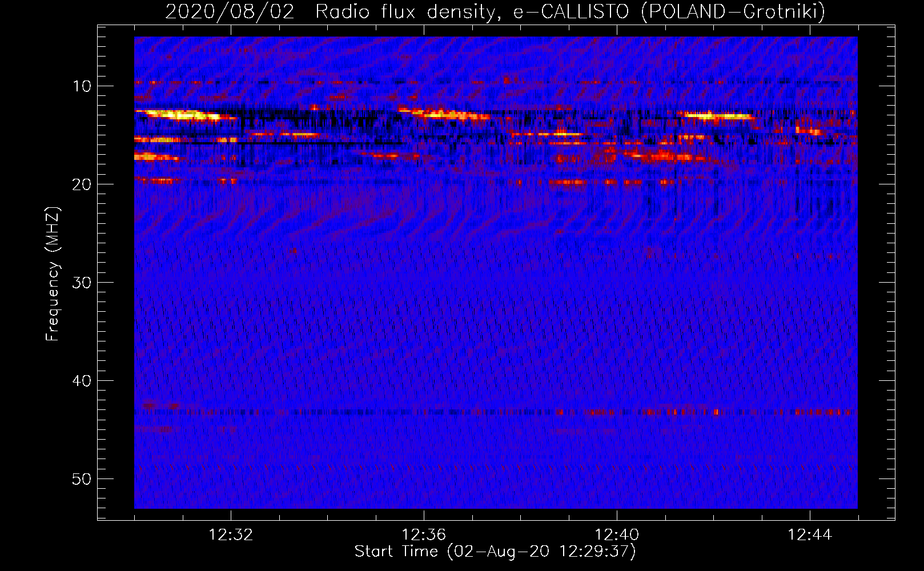924x571 pixels.
Task: Click the 12:32 time tick label
Action: (231, 535)
